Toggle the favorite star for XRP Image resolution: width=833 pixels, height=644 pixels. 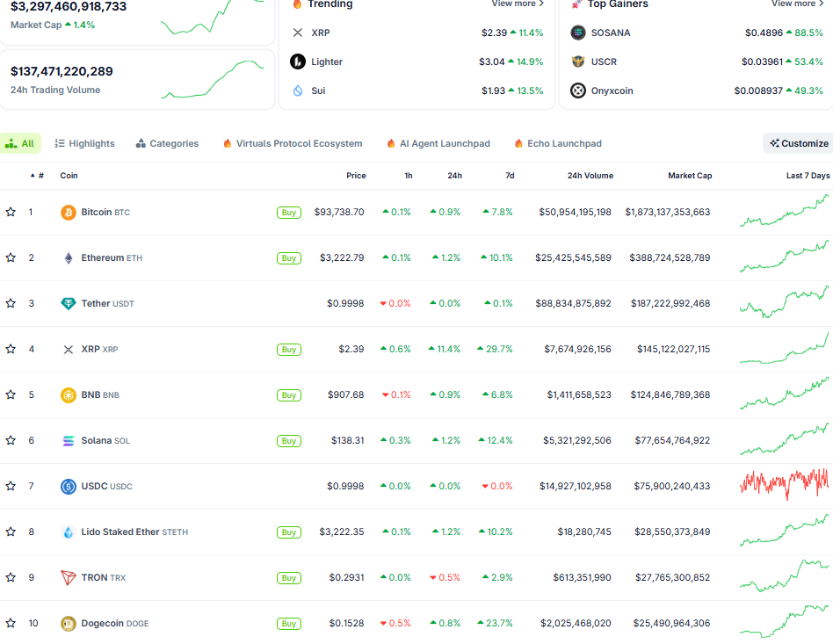(11, 350)
